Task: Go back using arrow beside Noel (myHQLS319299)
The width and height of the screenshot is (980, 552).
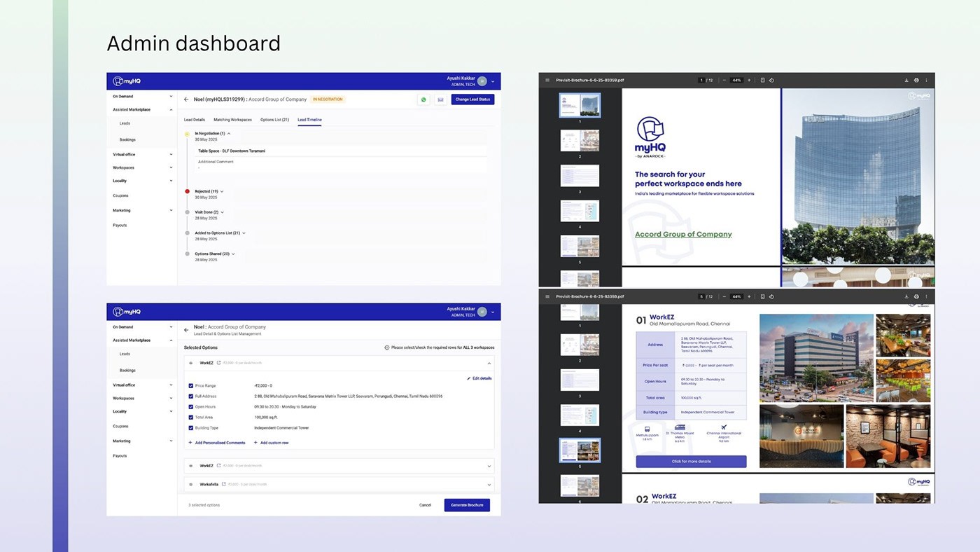Action: click(186, 99)
